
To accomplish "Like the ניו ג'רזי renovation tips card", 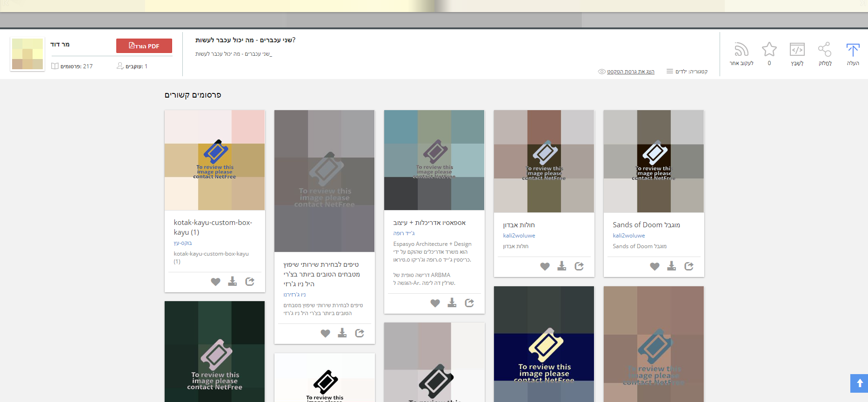I will pyautogui.click(x=325, y=333).
